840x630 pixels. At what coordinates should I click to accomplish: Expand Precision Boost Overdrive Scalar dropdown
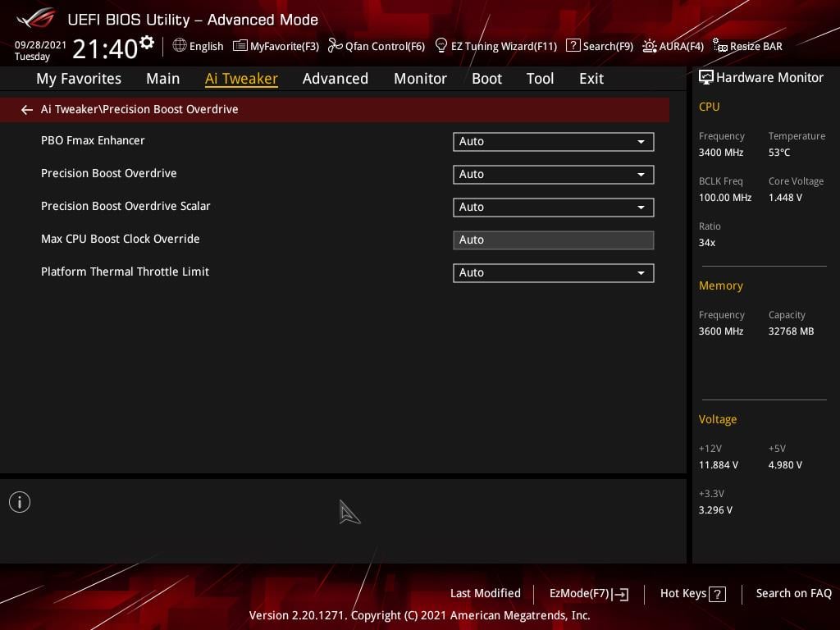coord(554,207)
